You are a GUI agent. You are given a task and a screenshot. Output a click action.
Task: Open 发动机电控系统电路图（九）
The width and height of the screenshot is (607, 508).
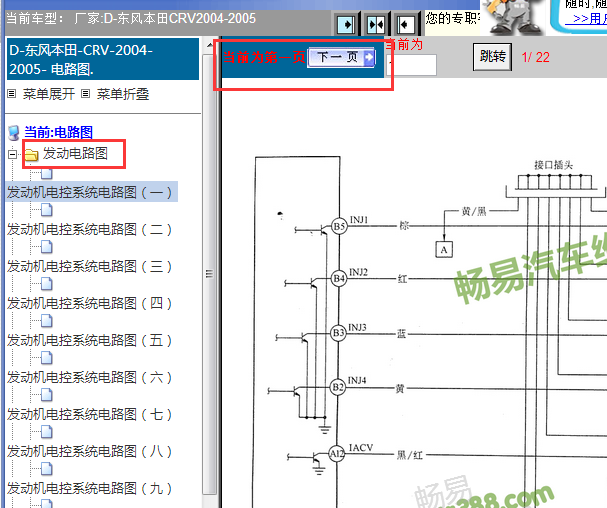point(89,488)
